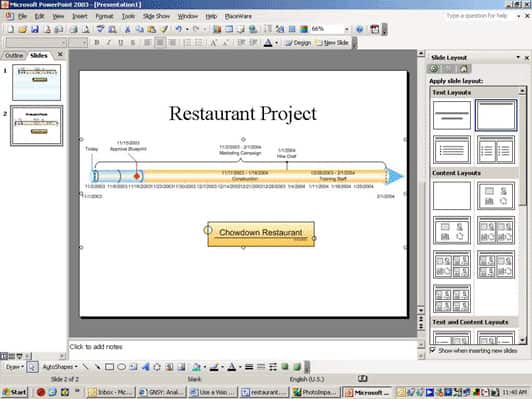Click Fill Color paint bucket swatch
This screenshot has height=399, width=532.
pos(196,367)
